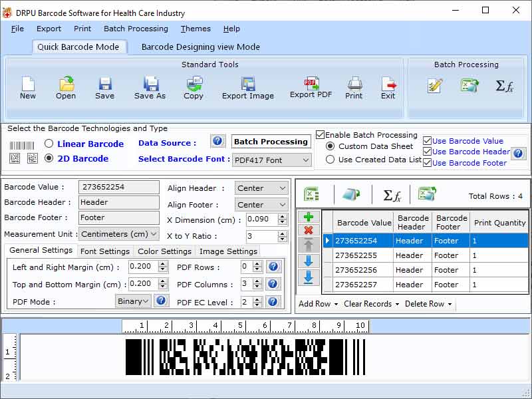Open the Themes menu

point(195,29)
